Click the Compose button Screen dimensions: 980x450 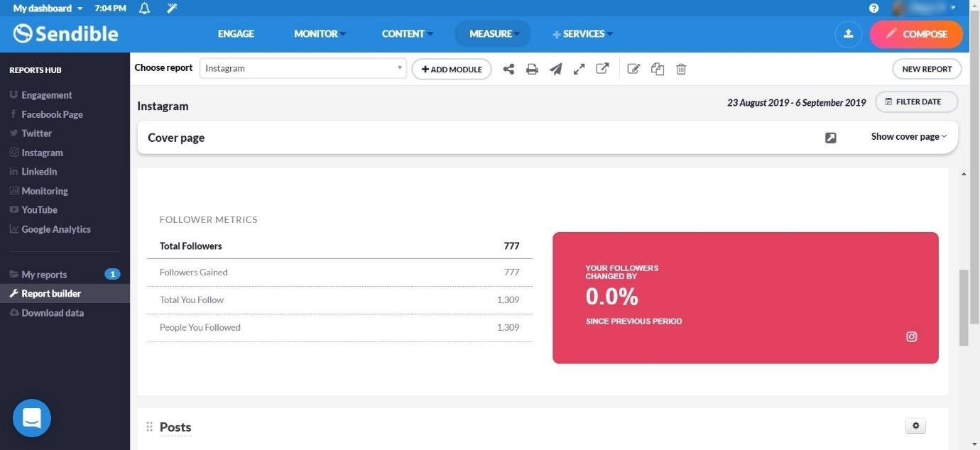point(916,33)
